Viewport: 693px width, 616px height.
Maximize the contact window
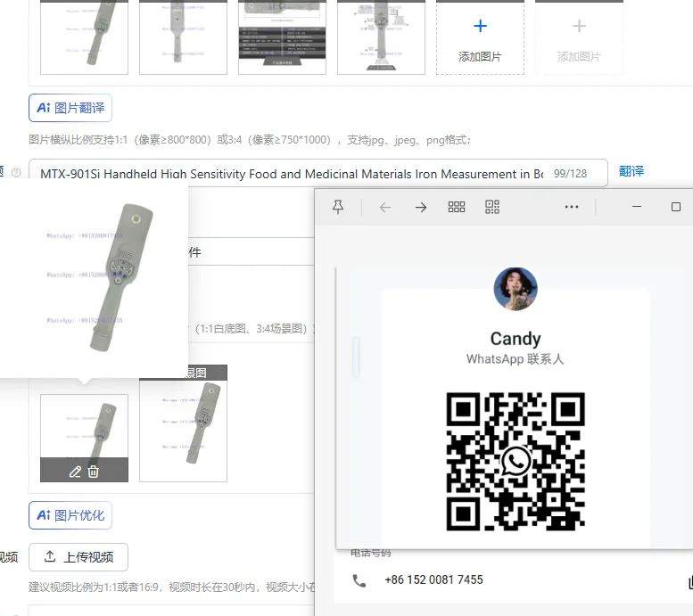[x=676, y=207]
